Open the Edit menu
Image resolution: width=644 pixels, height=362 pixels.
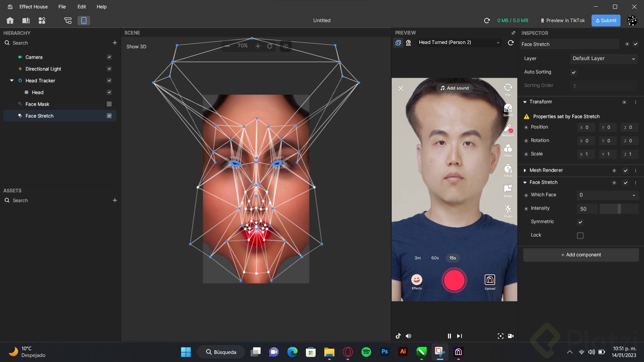(x=82, y=7)
